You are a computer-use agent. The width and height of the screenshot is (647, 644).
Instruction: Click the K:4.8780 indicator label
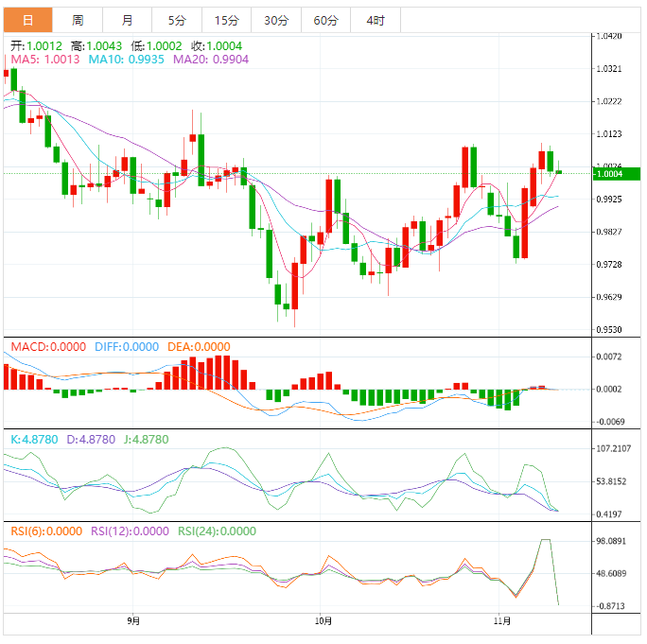[x=34, y=440]
